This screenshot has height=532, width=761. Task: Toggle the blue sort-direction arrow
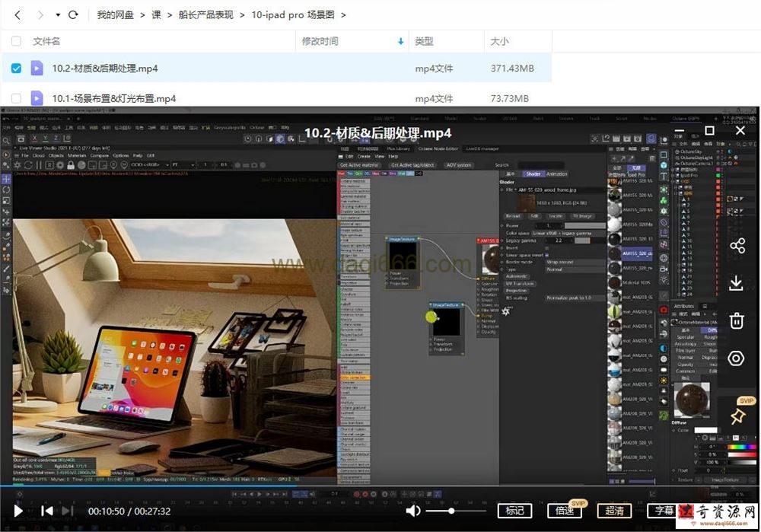tap(400, 42)
